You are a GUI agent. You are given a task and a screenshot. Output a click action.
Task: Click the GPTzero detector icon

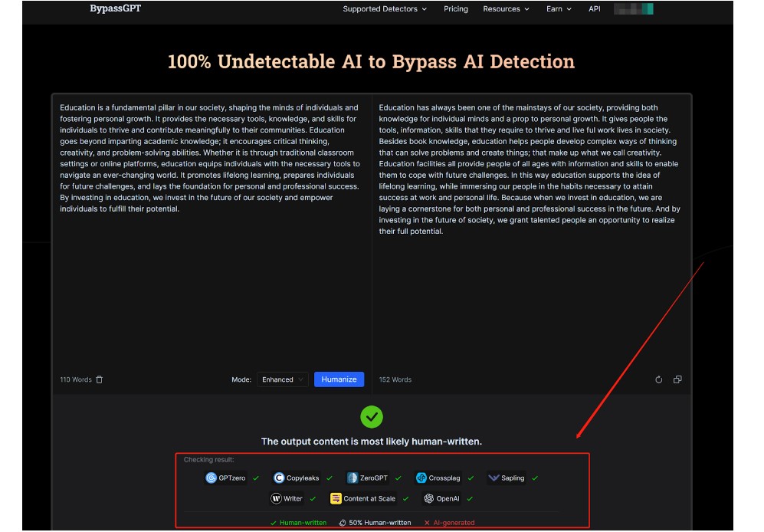(x=211, y=478)
